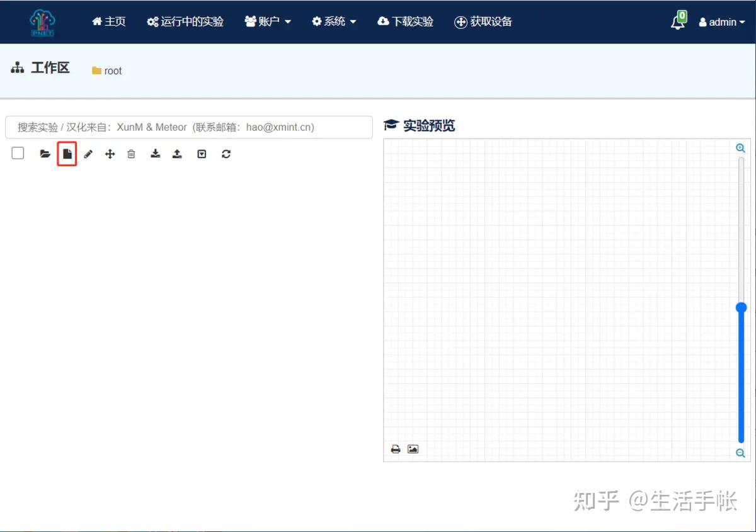Image resolution: width=756 pixels, height=532 pixels.
Task: Click the move arrows icon
Action: tap(110, 154)
